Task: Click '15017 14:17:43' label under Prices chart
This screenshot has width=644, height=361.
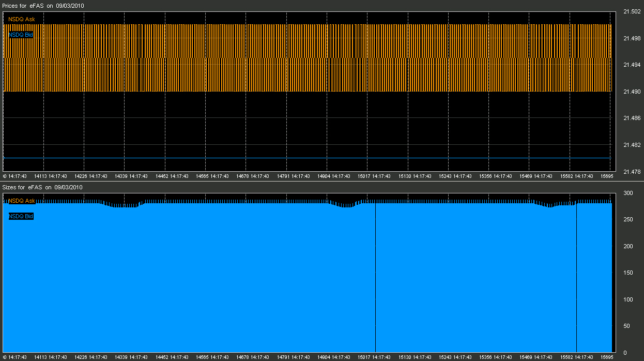Action: point(374,176)
